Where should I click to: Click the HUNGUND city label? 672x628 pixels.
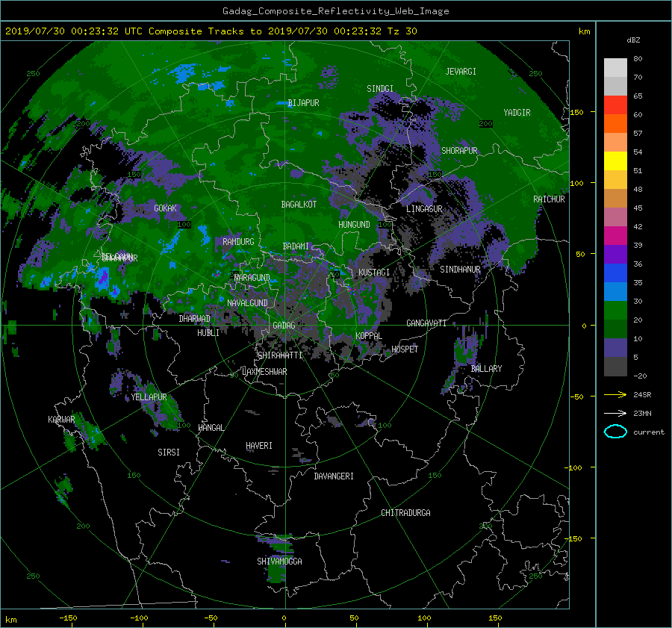pyautogui.click(x=354, y=225)
